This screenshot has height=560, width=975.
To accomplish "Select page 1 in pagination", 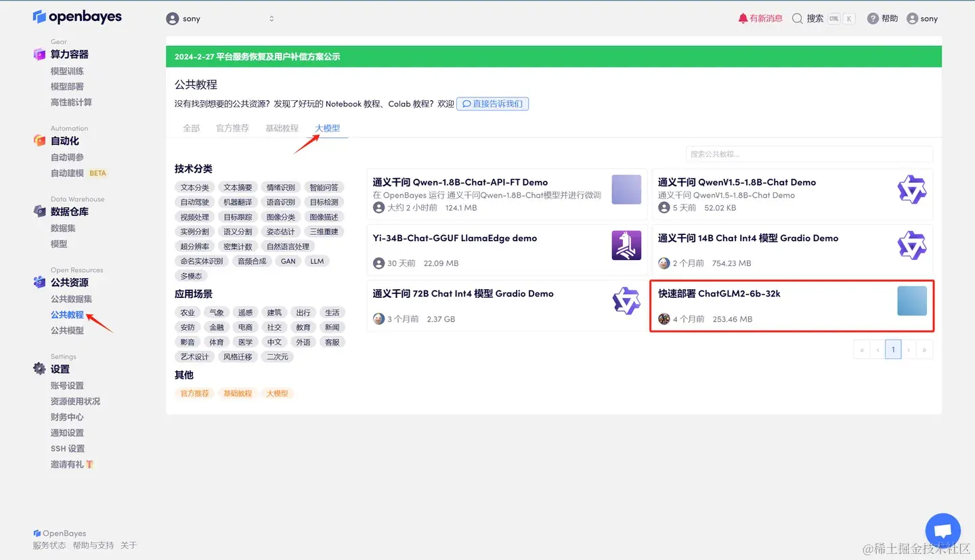I will pyautogui.click(x=893, y=349).
